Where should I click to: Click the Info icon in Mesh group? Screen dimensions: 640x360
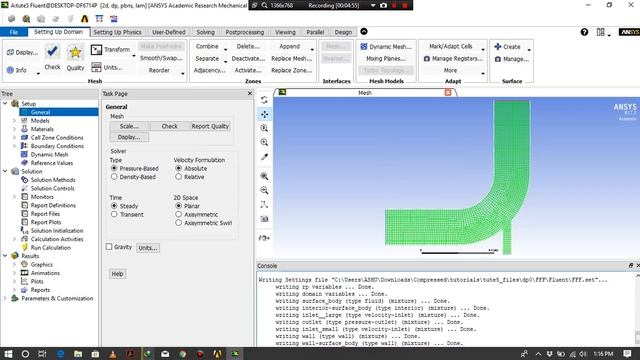pos(10,70)
